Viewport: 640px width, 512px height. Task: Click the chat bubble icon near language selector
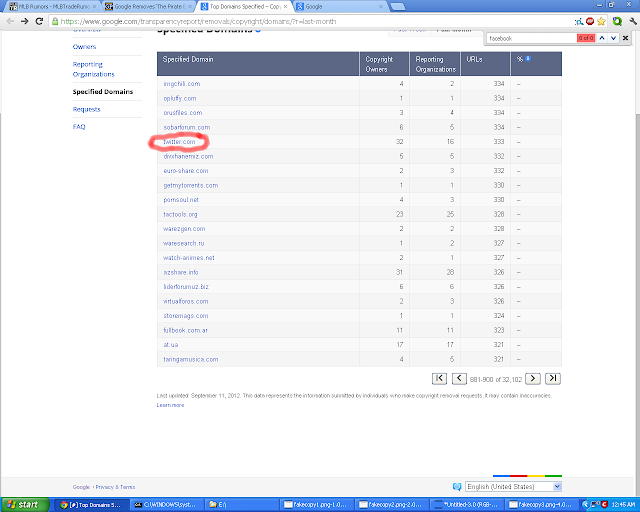click(457, 486)
